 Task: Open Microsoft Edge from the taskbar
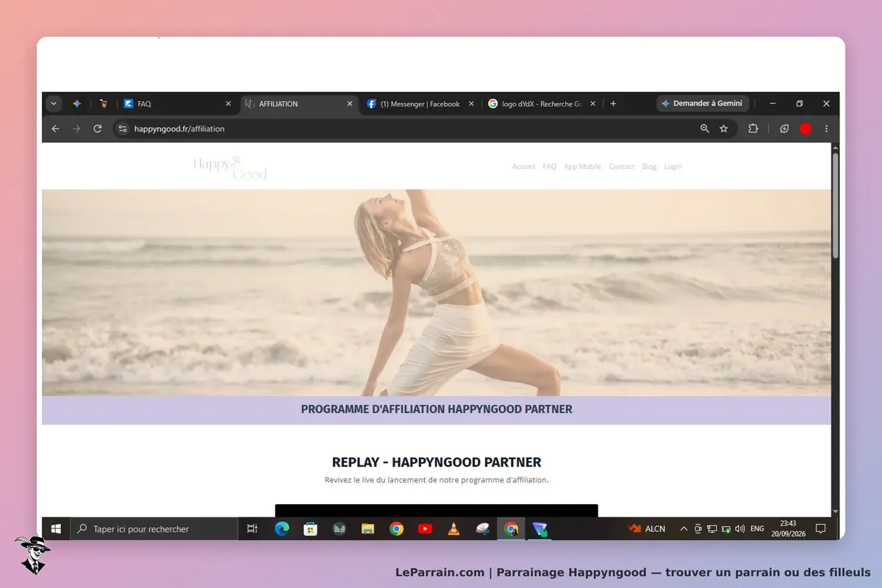coord(282,528)
